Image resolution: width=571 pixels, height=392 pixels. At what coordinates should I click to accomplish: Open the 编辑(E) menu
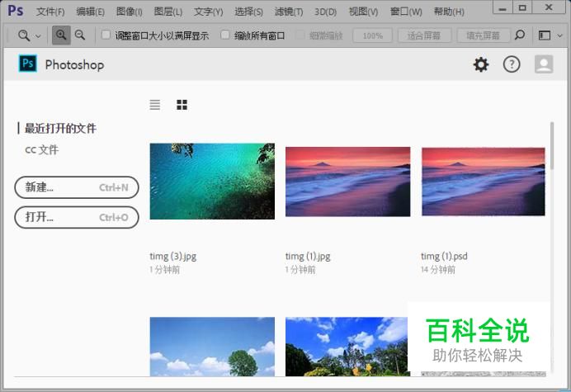coord(90,12)
